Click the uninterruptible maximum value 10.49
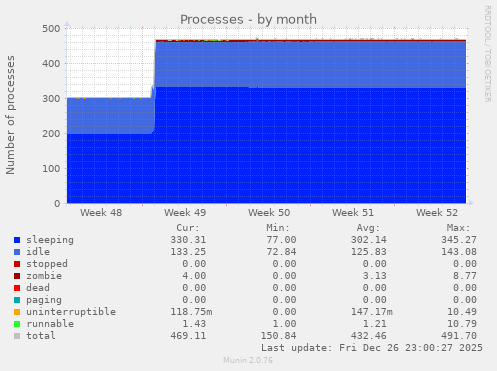Screen dimensions: 497x371 [x=462, y=312]
